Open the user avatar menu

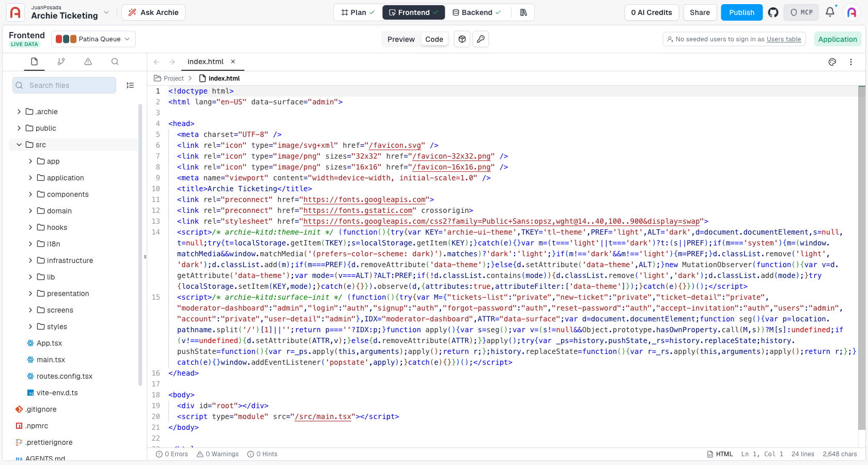coord(852,12)
